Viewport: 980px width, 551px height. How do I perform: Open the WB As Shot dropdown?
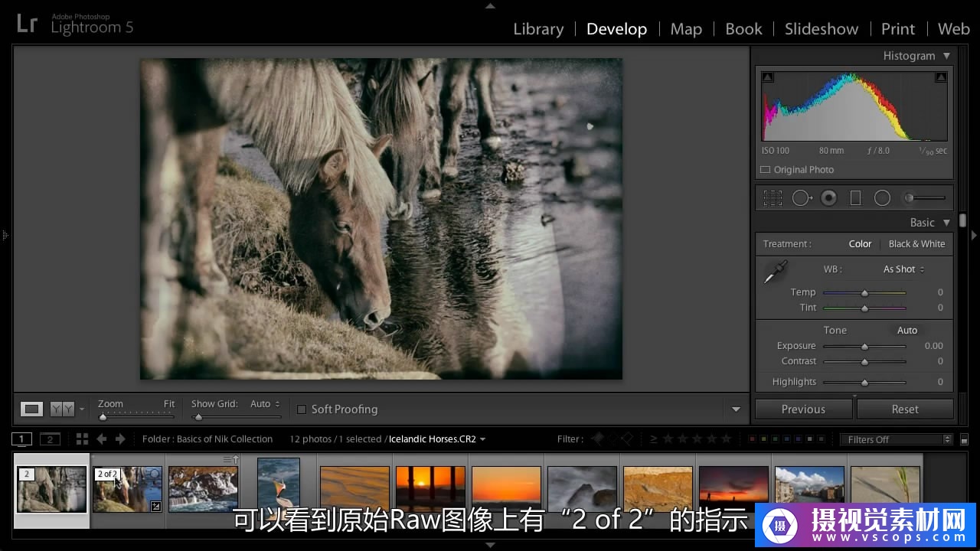[903, 269]
